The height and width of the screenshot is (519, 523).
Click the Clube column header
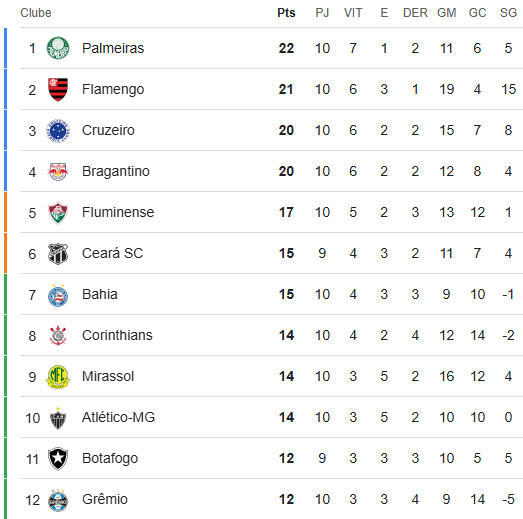coord(36,13)
